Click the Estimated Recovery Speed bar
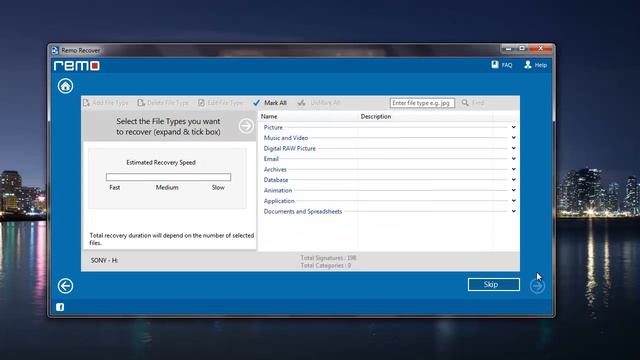The height and width of the screenshot is (360, 640). click(x=168, y=177)
